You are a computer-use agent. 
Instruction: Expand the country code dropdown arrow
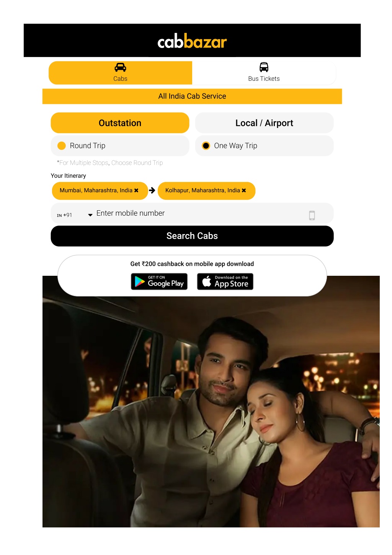point(90,215)
